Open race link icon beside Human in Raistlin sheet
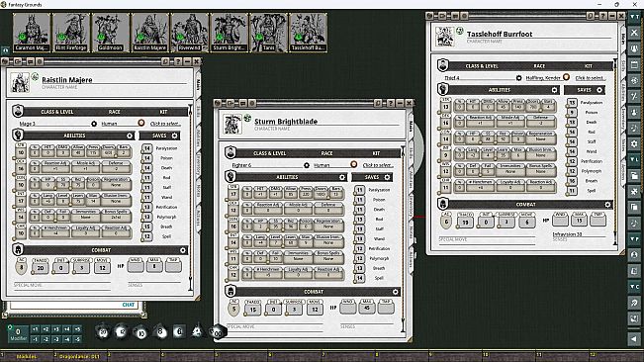644x362 pixels. tap(140, 123)
